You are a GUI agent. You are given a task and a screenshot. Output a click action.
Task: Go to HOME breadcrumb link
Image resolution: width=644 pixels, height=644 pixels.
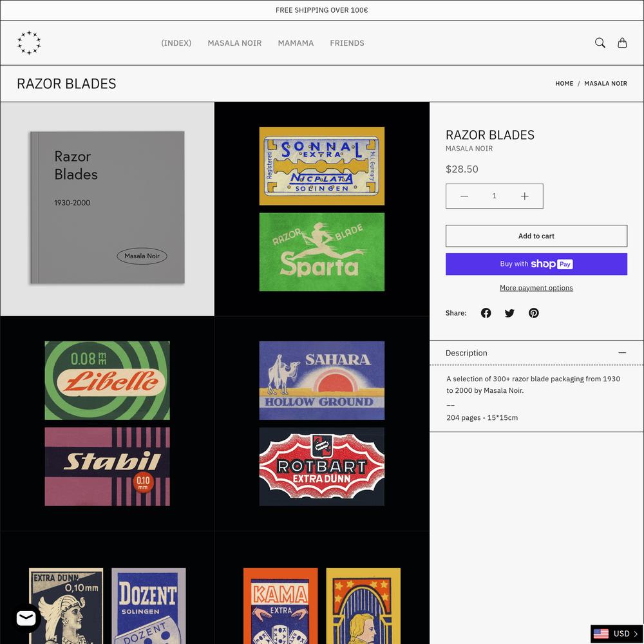(564, 83)
